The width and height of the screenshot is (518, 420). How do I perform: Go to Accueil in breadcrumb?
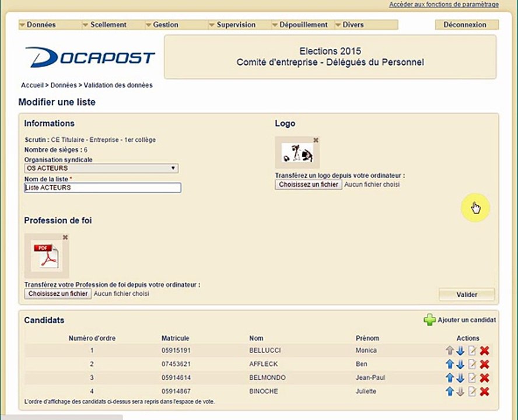(33, 85)
